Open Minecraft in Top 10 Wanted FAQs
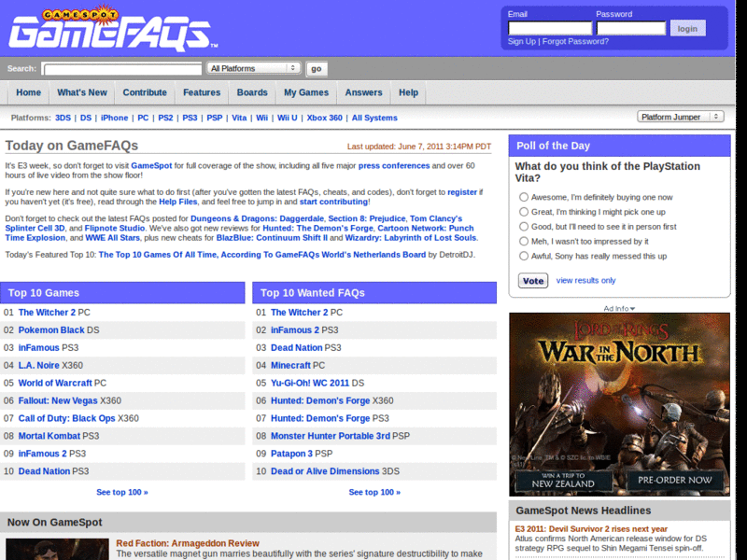 tap(290, 365)
